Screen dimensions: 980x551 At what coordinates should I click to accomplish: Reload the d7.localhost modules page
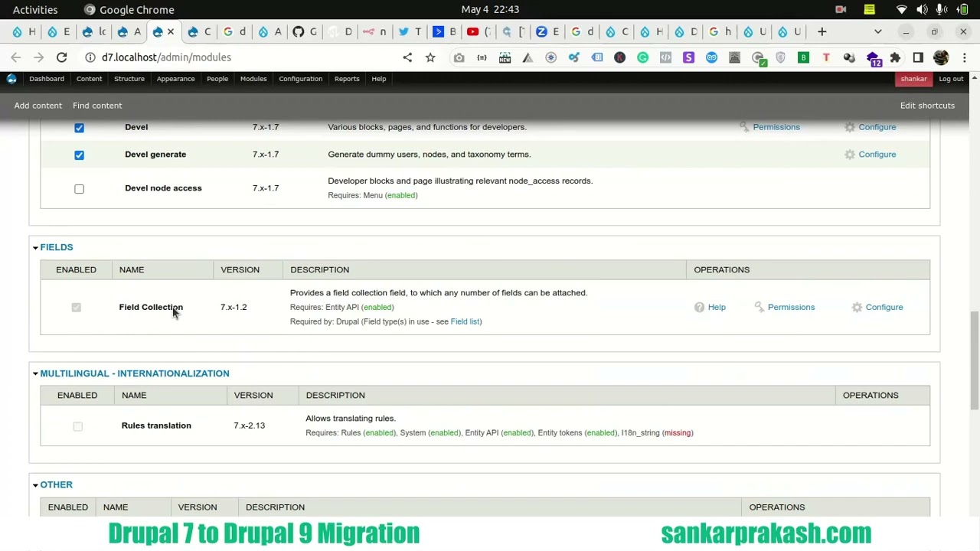61,57
